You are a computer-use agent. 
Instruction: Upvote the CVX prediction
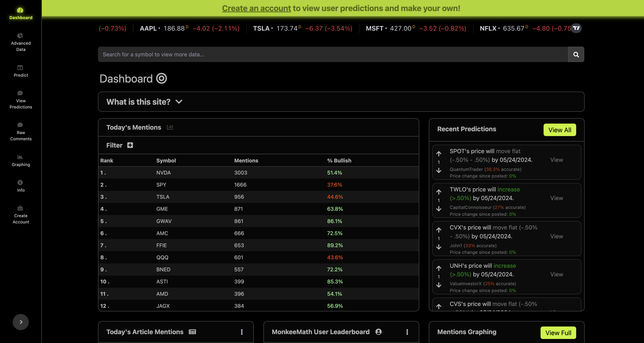click(x=439, y=230)
